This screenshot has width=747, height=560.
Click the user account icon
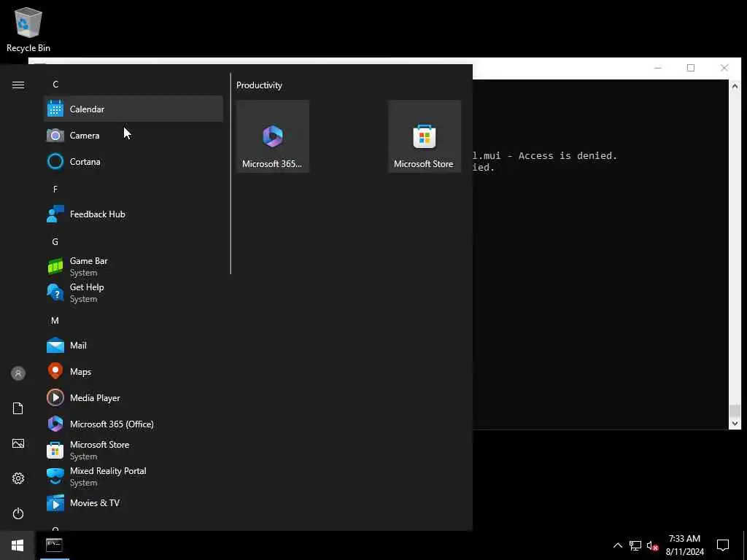[18, 373]
